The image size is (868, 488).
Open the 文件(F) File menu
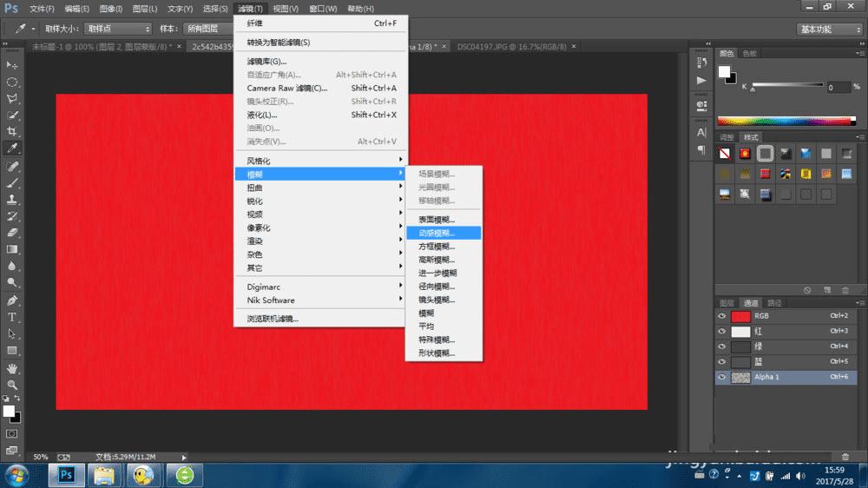click(x=42, y=9)
